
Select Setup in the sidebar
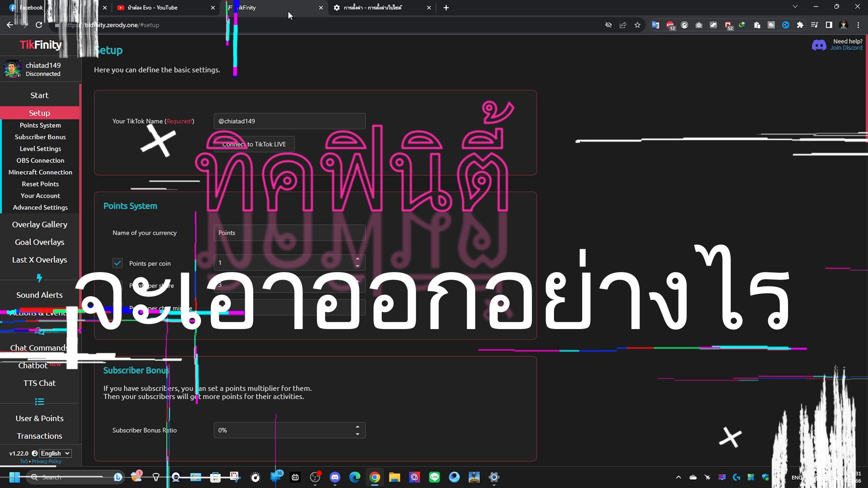pyautogui.click(x=39, y=113)
